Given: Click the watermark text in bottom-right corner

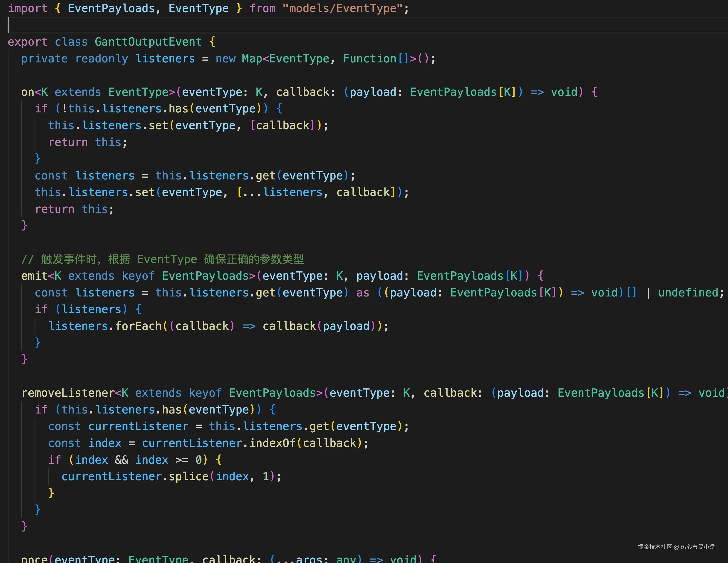Looking at the screenshot, I should click(x=676, y=547).
